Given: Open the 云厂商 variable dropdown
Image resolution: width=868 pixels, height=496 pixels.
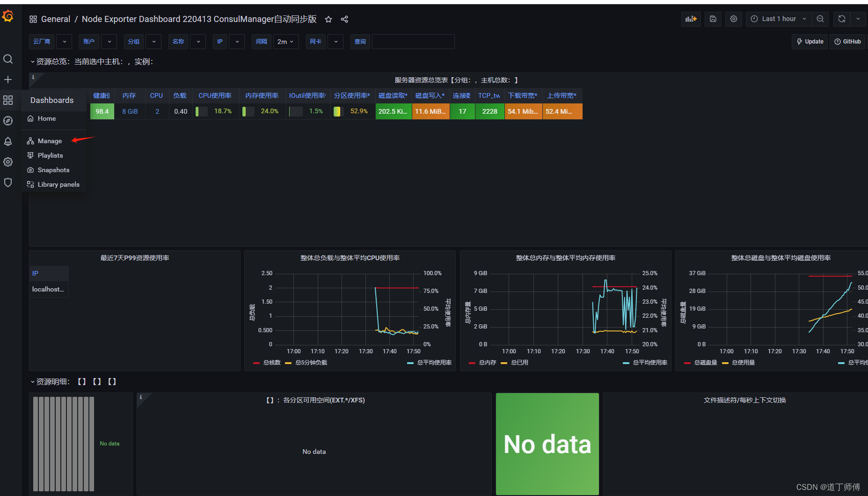Looking at the screenshot, I should [x=65, y=42].
